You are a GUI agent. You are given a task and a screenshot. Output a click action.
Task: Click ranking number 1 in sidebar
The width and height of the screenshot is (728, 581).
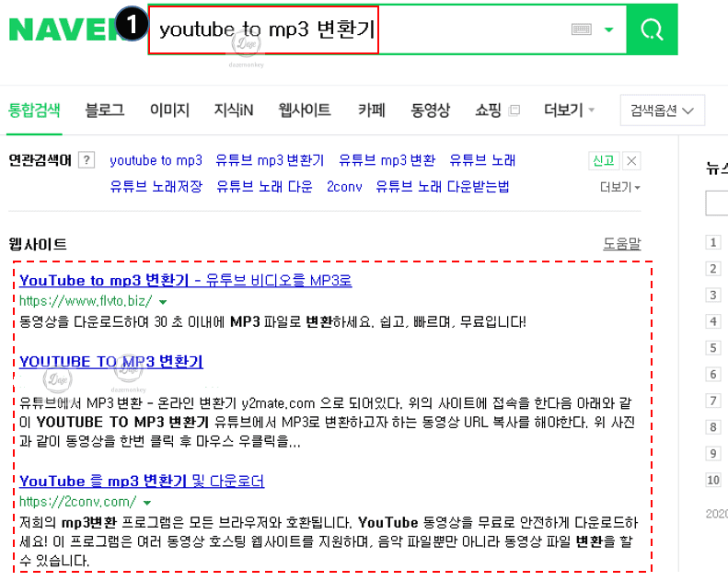click(x=713, y=242)
